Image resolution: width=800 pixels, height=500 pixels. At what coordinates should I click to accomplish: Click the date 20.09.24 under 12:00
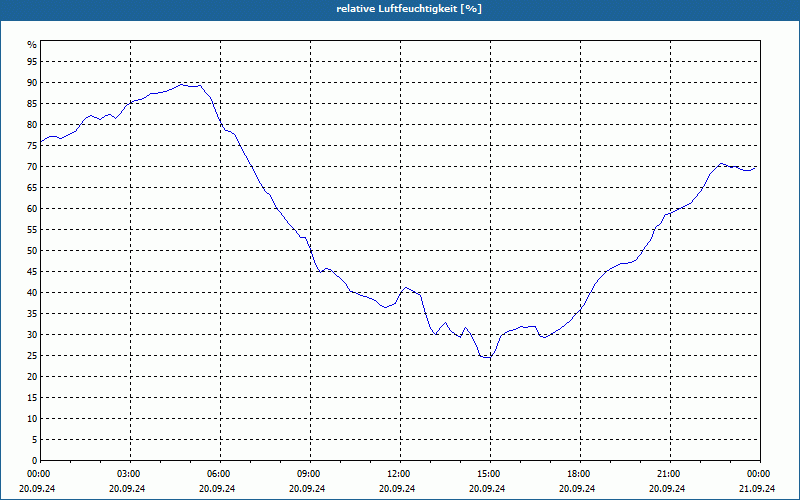click(397, 489)
